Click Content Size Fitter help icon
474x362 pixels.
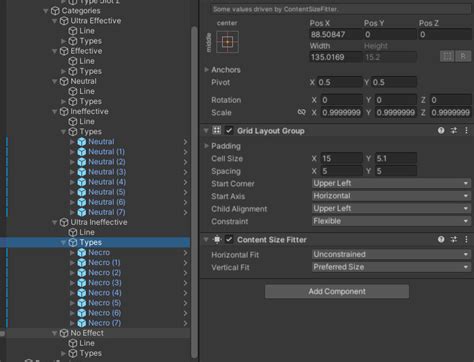441,239
